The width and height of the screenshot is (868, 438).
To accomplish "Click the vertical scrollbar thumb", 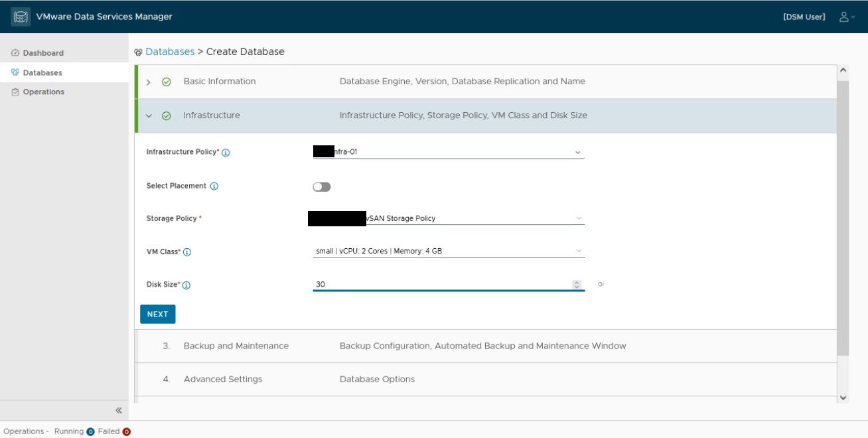I will point(843,217).
